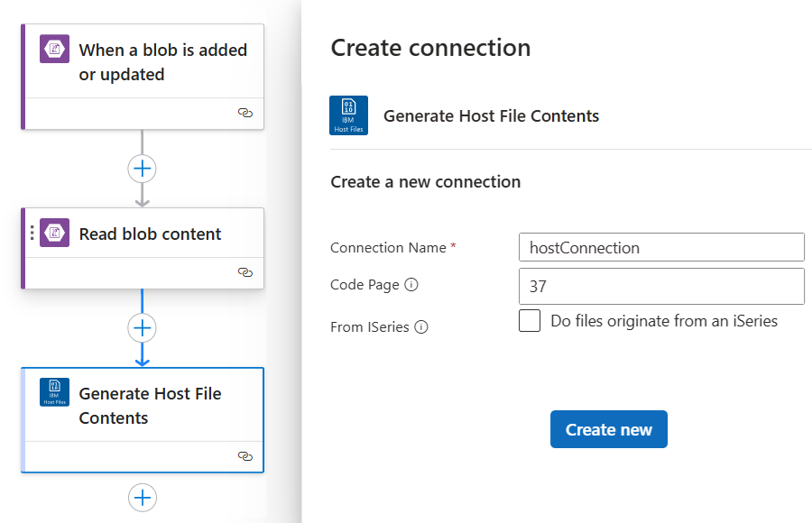Image resolution: width=812 pixels, height=523 pixels.
Task: Click the Read blob content step icon
Action: tap(54, 234)
